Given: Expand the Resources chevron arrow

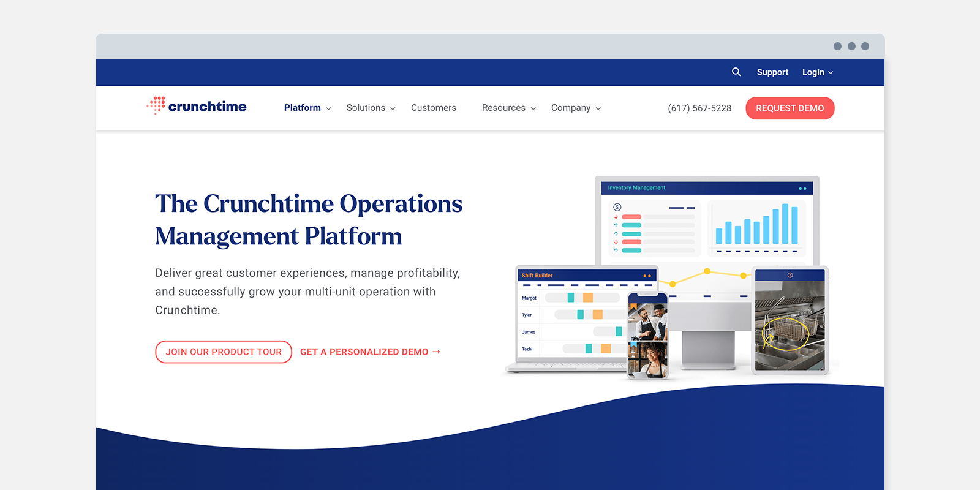Looking at the screenshot, I should click(x=533, y=108).
